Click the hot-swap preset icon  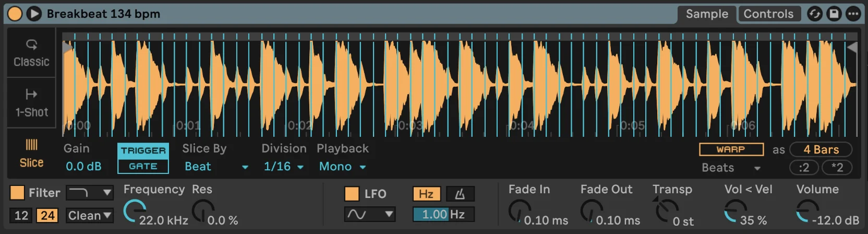click(x=814, y=14)
